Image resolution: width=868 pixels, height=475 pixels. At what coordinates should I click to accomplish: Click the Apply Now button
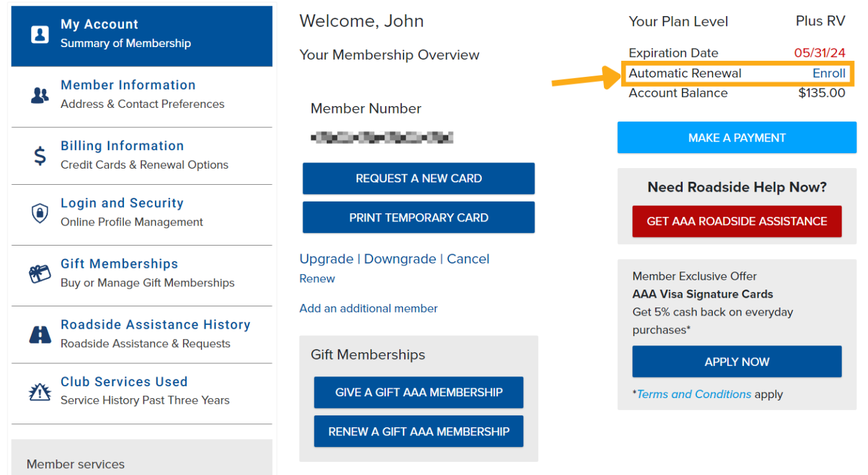(737, 362)
